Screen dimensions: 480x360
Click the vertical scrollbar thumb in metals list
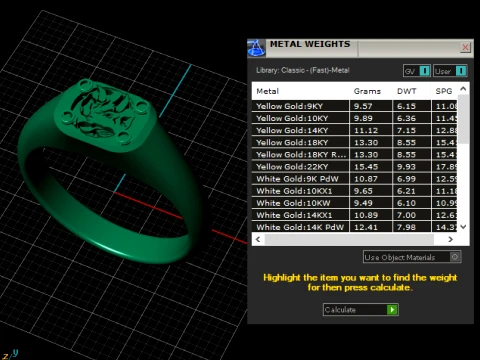(x=463, y=119)
